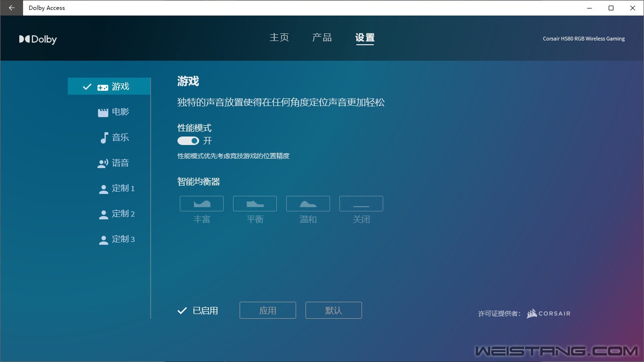644x362 pixels.
Task: Click the back arrow in title bar
Action: click(11, 8)
